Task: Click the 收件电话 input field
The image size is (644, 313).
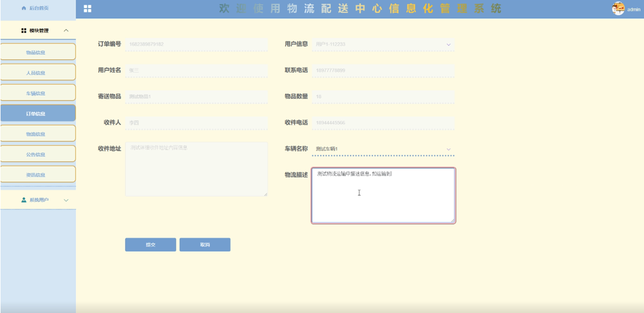Action: (x=383, y=123)
